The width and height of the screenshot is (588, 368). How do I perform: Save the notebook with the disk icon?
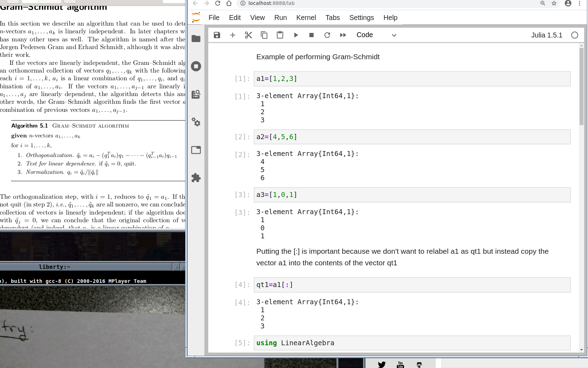[x=217, y=35]
